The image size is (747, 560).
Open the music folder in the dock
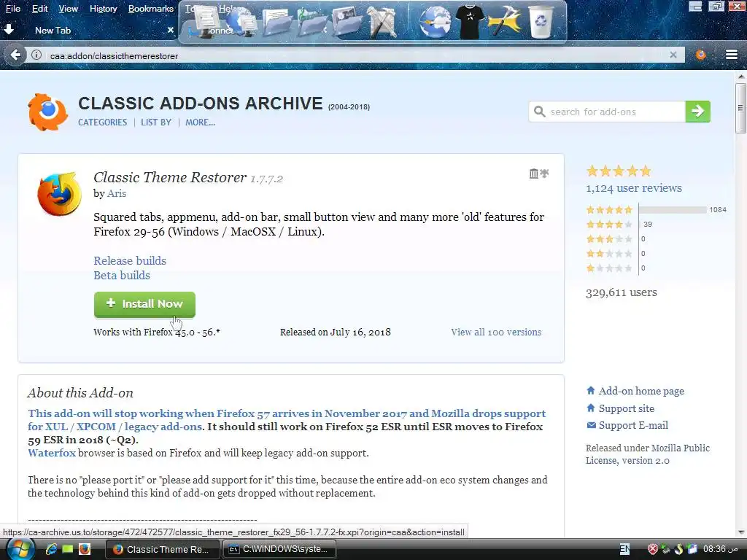coord(311,21)
